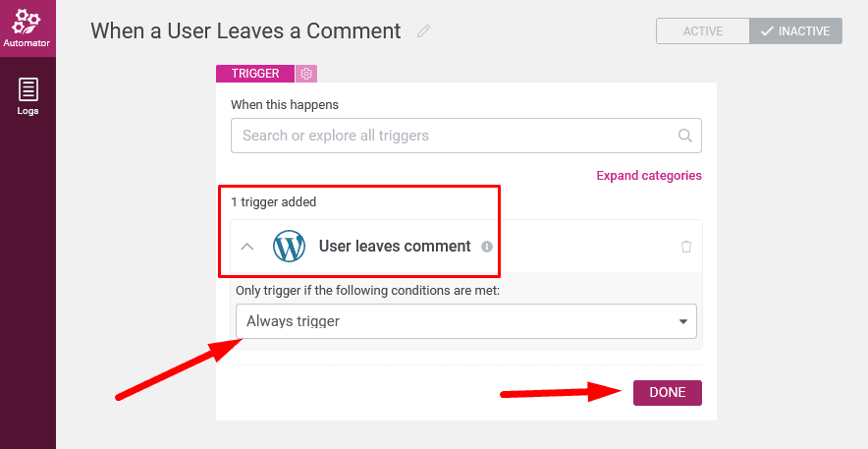Open the trigger settings gear icon
Image resolution: width=868 pixels, height=449 pixels.
[x=306, y=73]
